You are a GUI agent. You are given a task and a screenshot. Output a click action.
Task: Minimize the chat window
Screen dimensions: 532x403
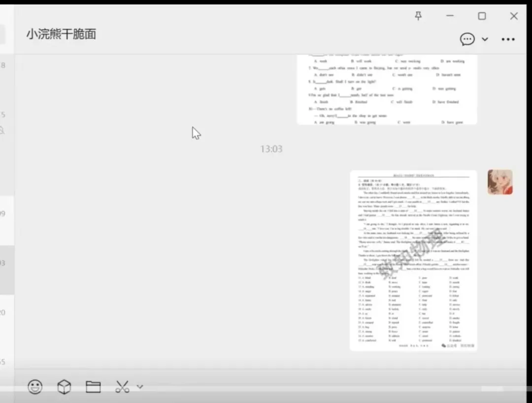coord(450,16)
